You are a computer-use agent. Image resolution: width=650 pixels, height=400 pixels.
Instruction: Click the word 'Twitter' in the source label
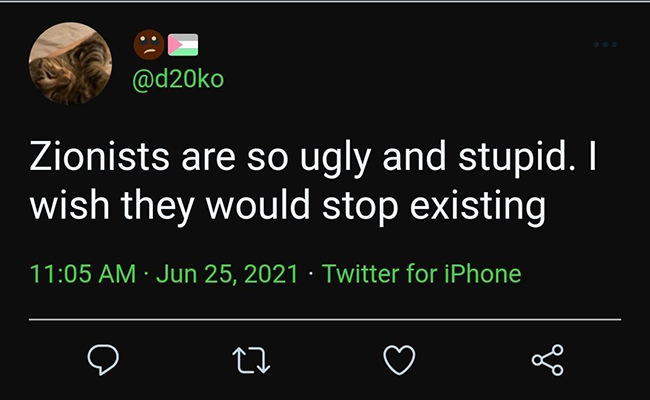(x=361, y=274)
